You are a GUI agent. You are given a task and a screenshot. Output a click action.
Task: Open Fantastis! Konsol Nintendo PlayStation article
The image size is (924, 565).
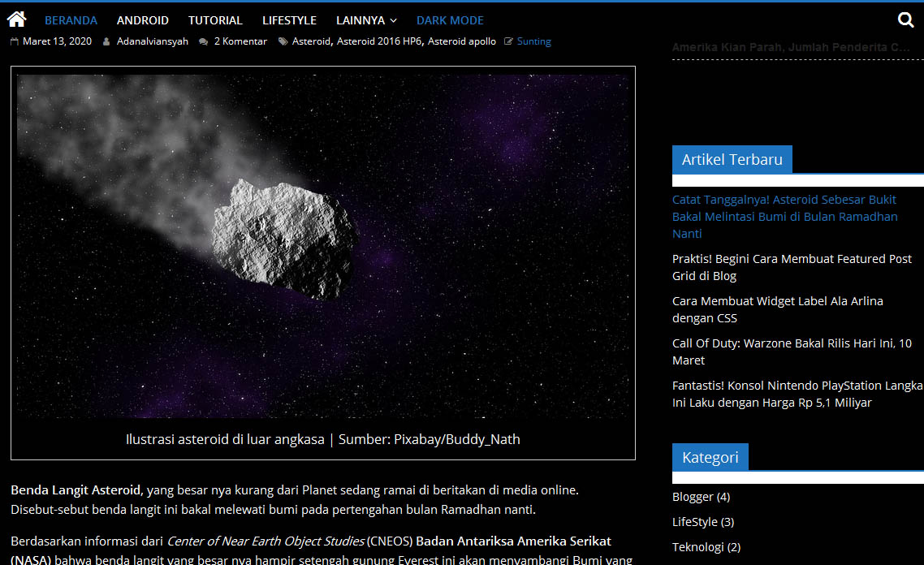click(797, 394)
